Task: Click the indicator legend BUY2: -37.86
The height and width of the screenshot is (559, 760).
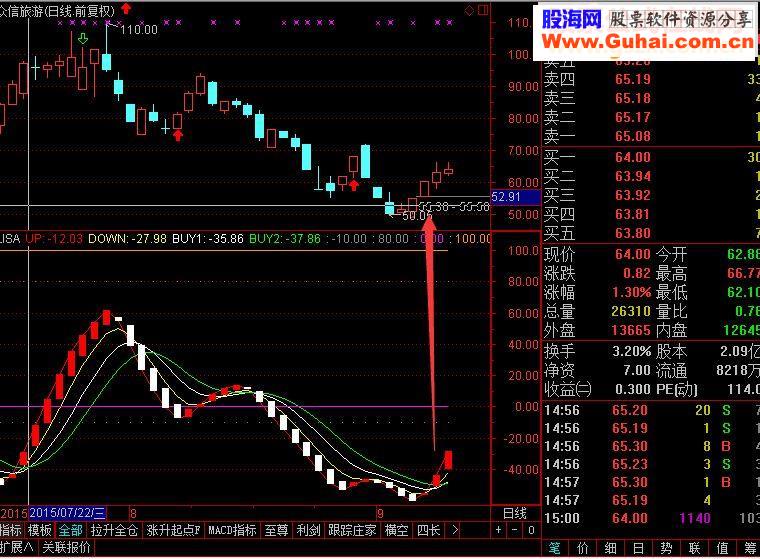Action: (285, 239)
